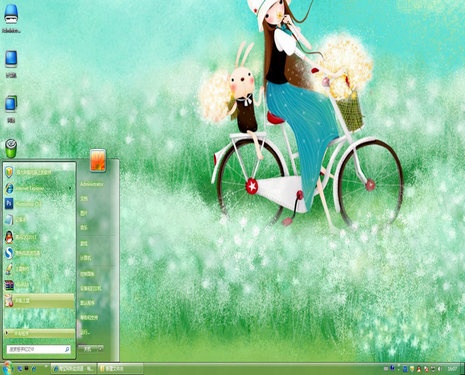Switch to the Internet Explorer taskbar window
The image size is (465, 375).
(74, 369)
